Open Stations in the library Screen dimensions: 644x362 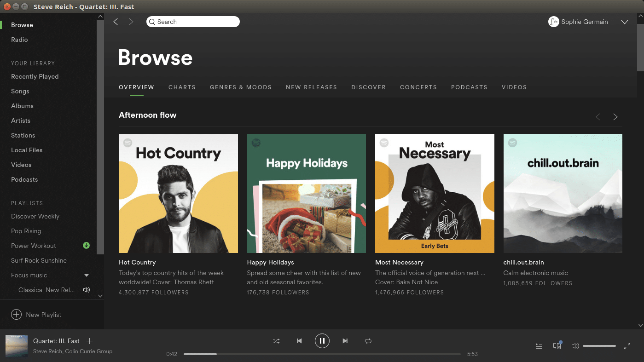tap(23, 135)
